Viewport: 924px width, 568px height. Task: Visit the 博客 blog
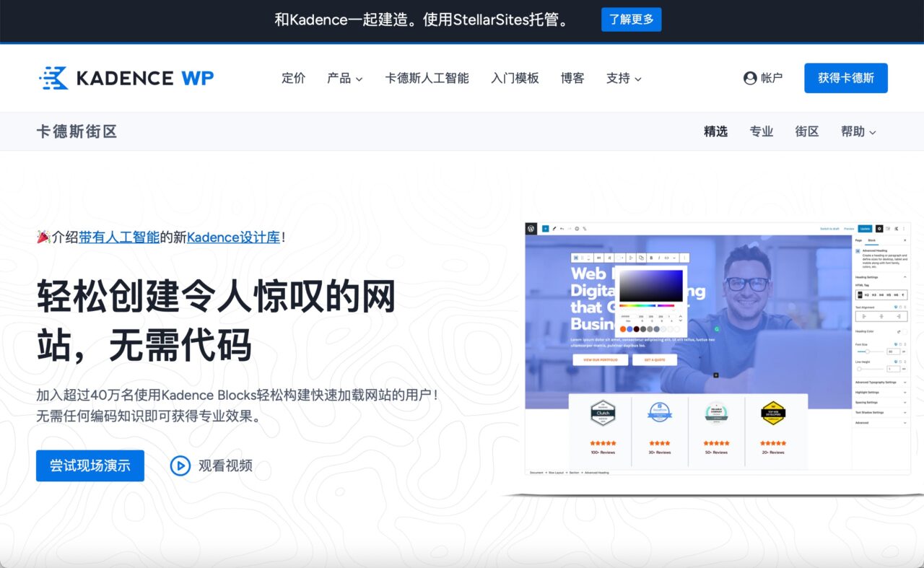[x=572, y=78]
